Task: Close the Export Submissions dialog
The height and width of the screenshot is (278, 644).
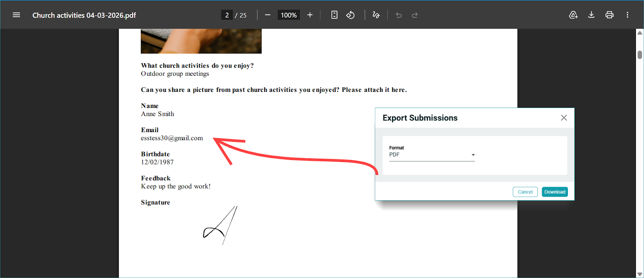Action: (563, 118)
